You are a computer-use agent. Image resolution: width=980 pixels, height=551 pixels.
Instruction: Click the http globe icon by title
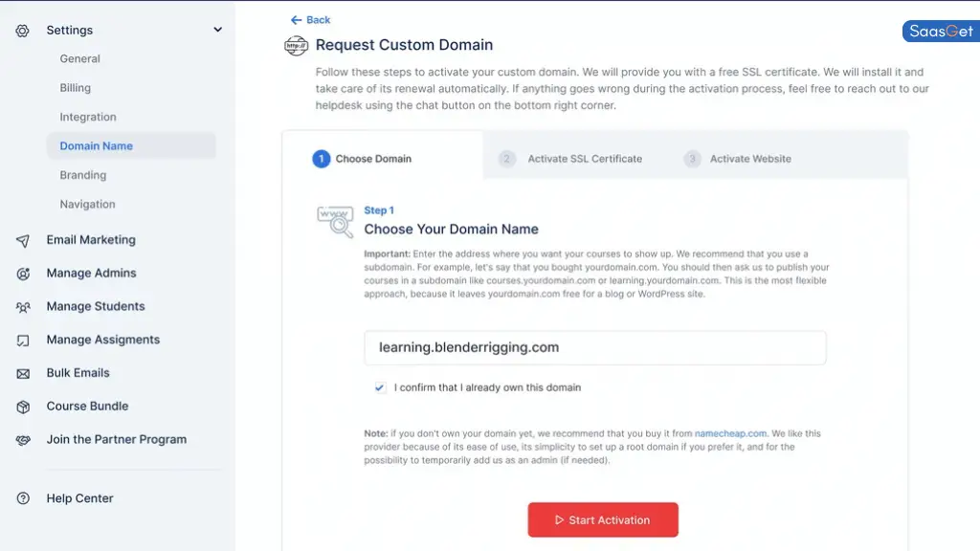[297, 46]
